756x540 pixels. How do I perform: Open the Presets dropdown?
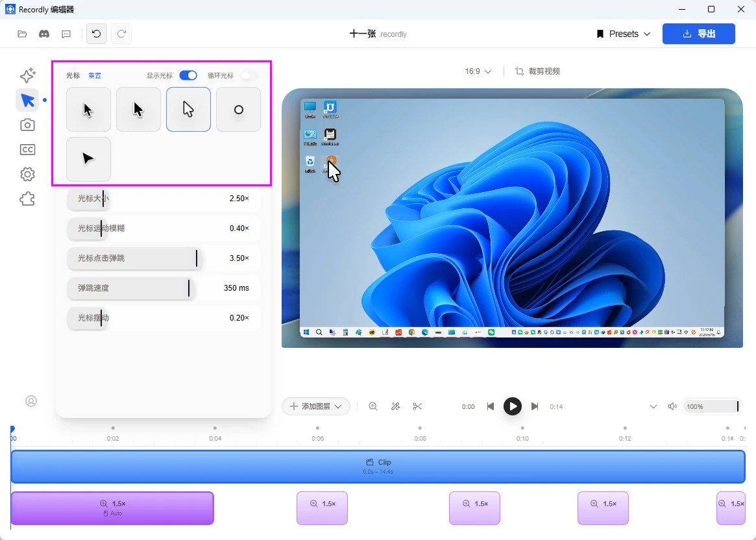click(624, 34)
